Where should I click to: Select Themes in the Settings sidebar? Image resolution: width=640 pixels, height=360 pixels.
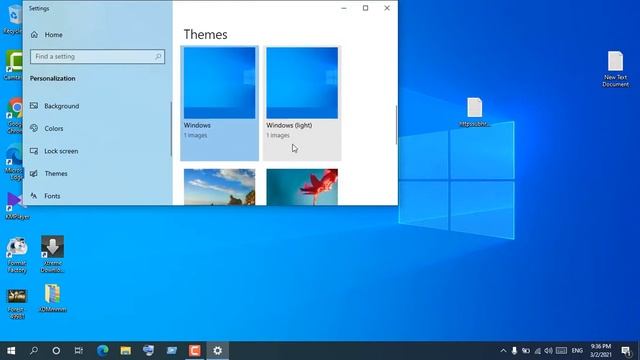click(49, 173)
